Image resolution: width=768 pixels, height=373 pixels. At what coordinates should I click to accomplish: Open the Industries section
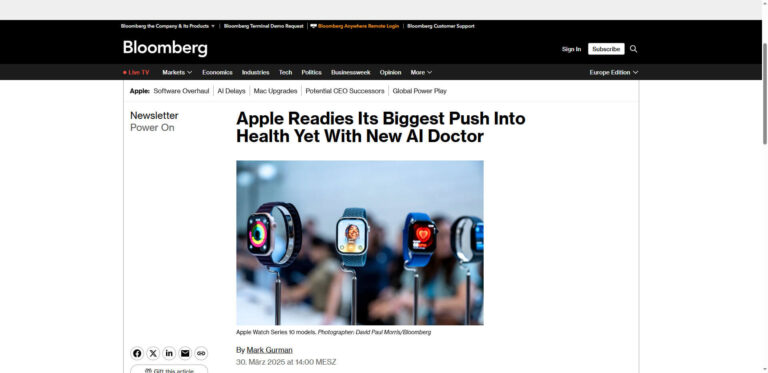(256, 72)
